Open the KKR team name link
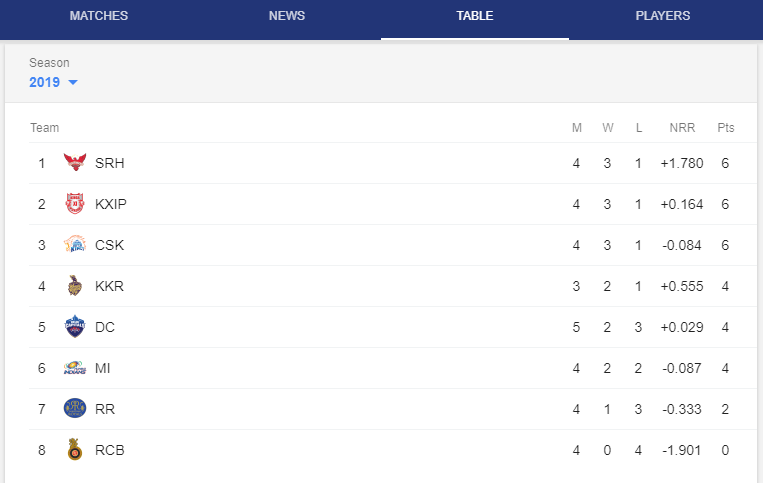 click(x=109, y=286)
